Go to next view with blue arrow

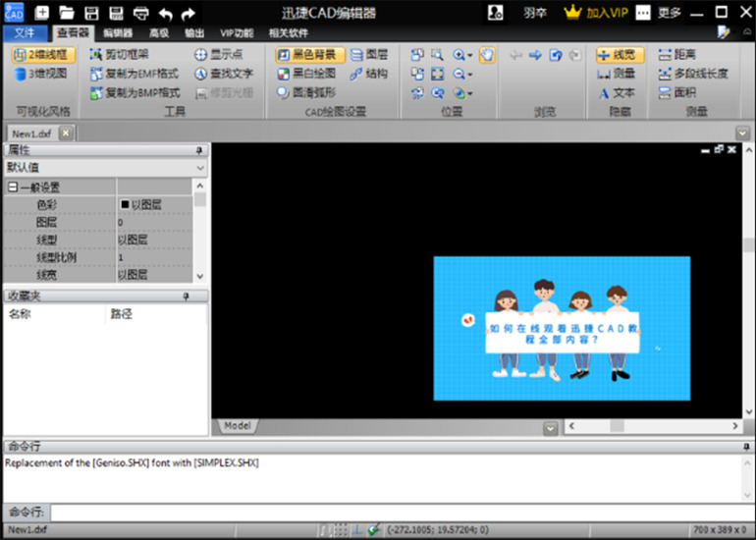point(535,55)
